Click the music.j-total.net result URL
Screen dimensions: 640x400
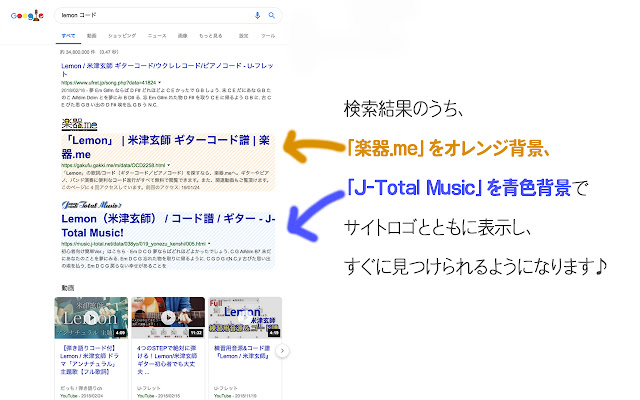pyautogui.click(x=133, y=244)
